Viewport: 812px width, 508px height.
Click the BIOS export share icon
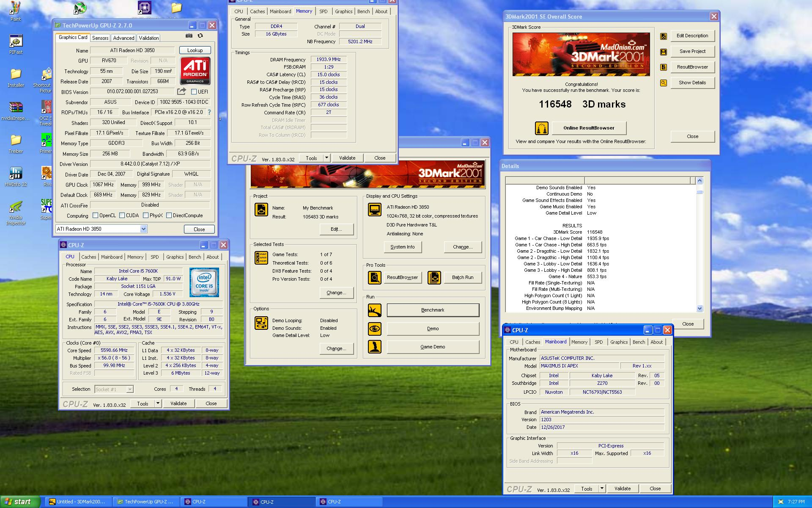point(181,91)
